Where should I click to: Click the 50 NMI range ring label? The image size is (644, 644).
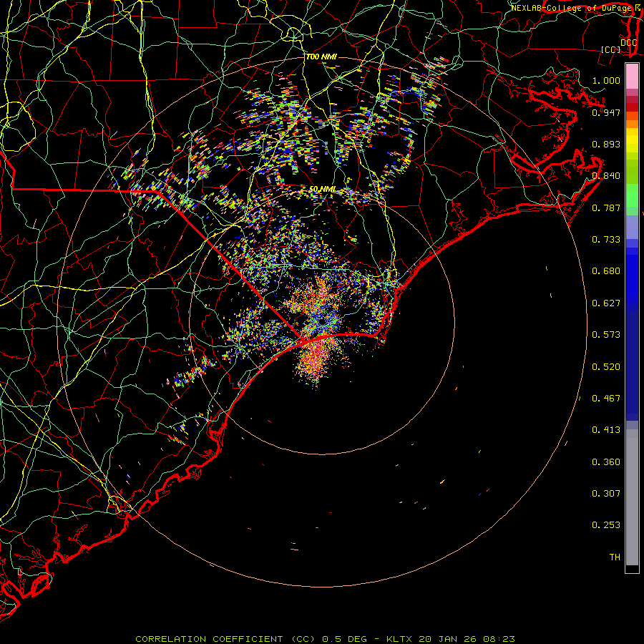[x=323, y=189]
